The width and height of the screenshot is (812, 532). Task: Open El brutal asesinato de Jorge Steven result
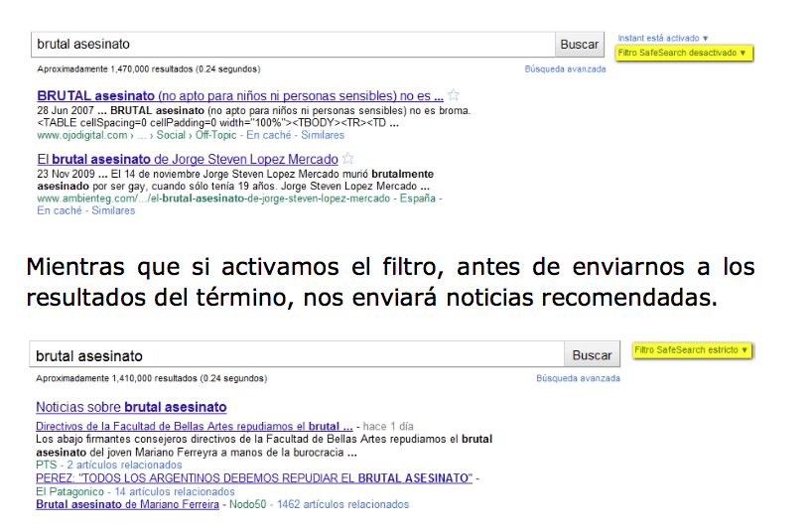point(188,159)
